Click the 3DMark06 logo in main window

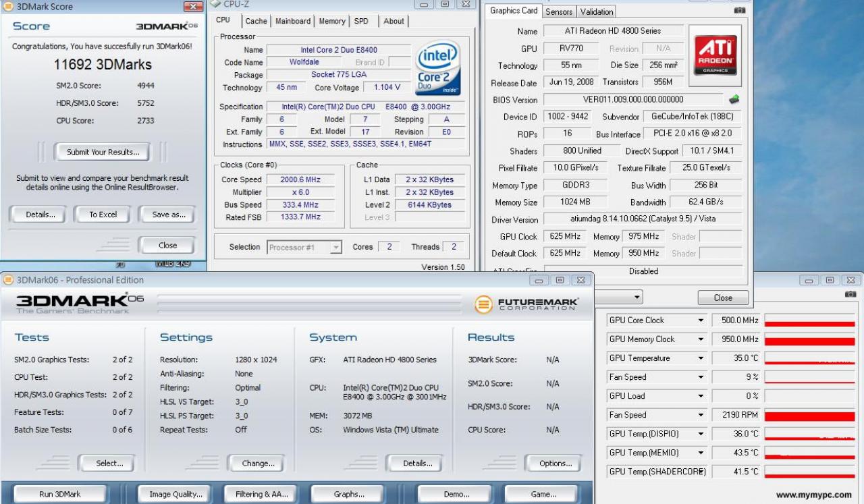(80, 302)
